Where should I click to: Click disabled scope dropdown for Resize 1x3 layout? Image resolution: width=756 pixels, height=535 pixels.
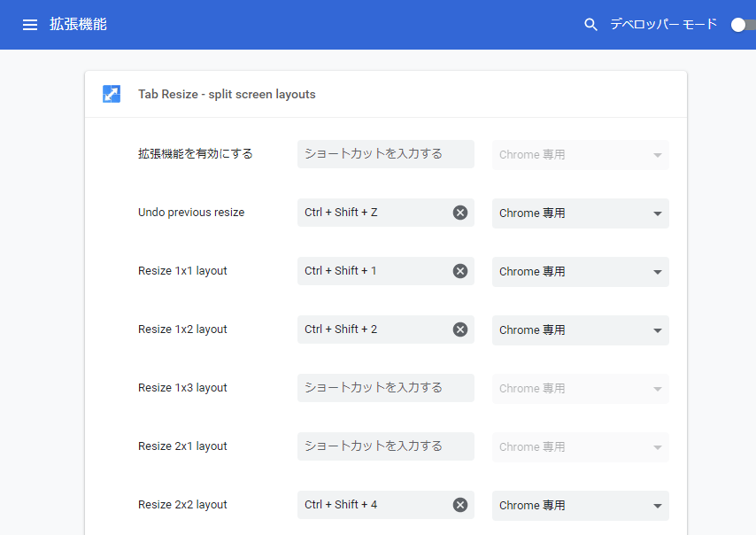tap(581, 388)
